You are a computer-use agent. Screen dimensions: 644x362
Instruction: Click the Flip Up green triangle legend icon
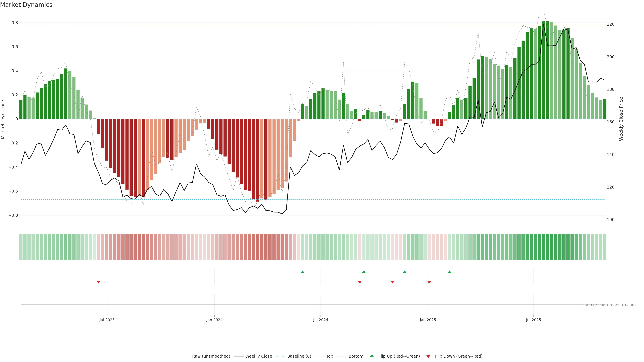[371, 356]
